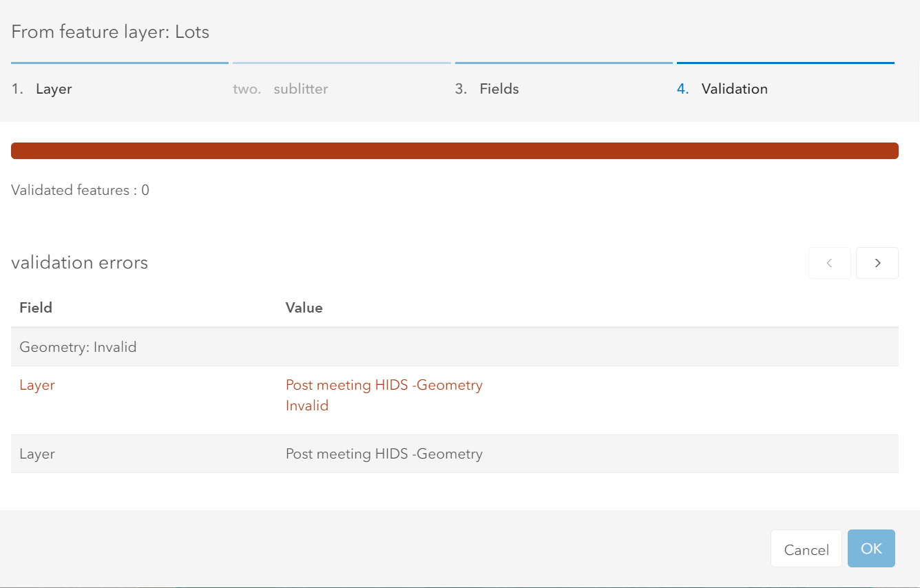Click the validation errors heading

(x=79, y=262)
